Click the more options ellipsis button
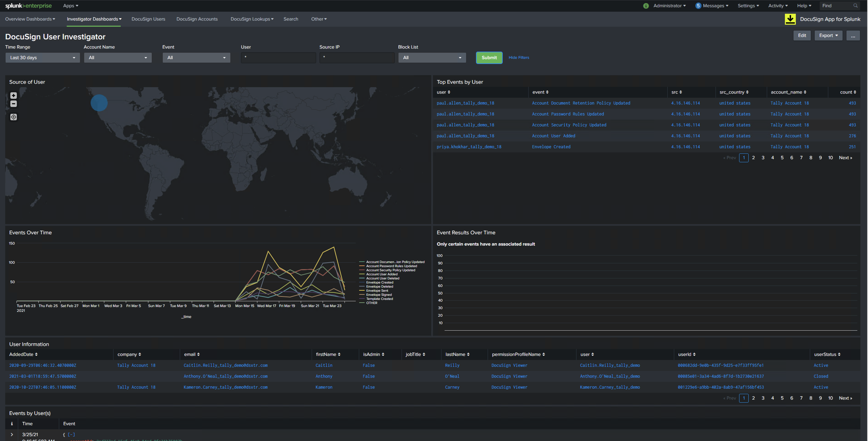 pyautogui.click(x=853, y=35)
